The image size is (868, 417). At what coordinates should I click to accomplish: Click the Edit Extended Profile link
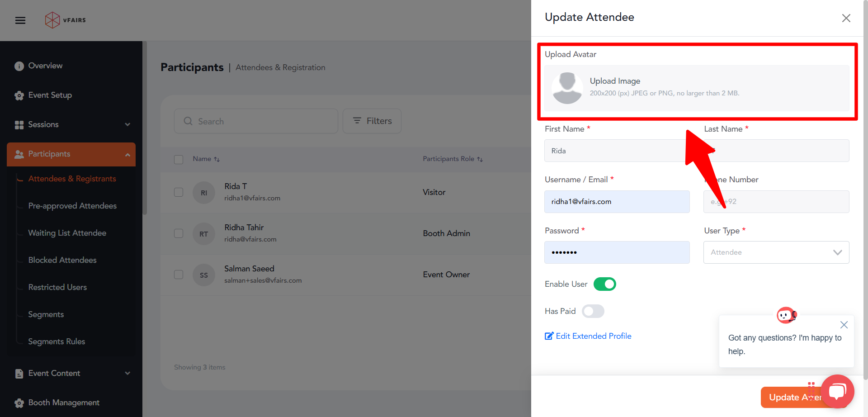tap(588, 336)
